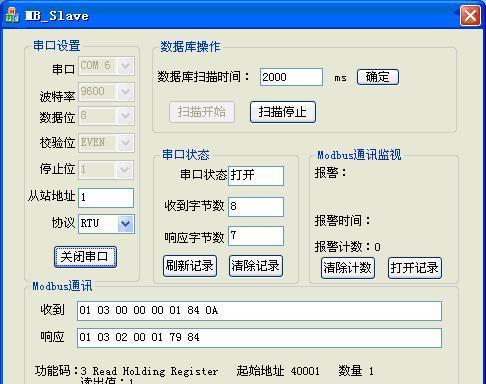Click the 串口设置 group title

point(57,46)
